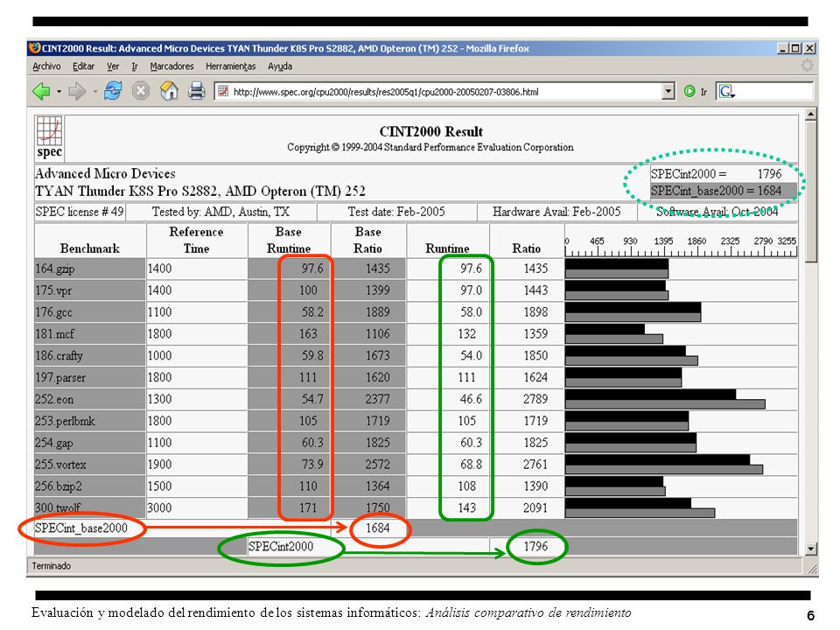Open the Ver menu
The width and height of the screenshot is (840, 630).
[x=113, y=66]
